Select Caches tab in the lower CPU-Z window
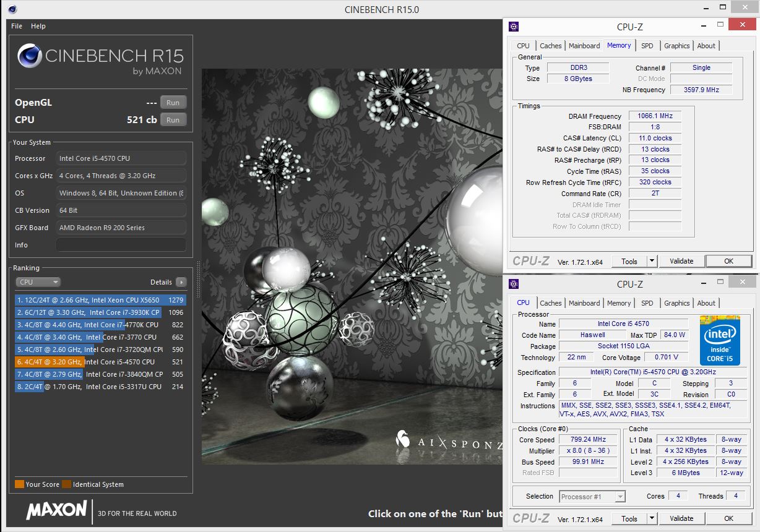760x532 pixels. [550, 303]
